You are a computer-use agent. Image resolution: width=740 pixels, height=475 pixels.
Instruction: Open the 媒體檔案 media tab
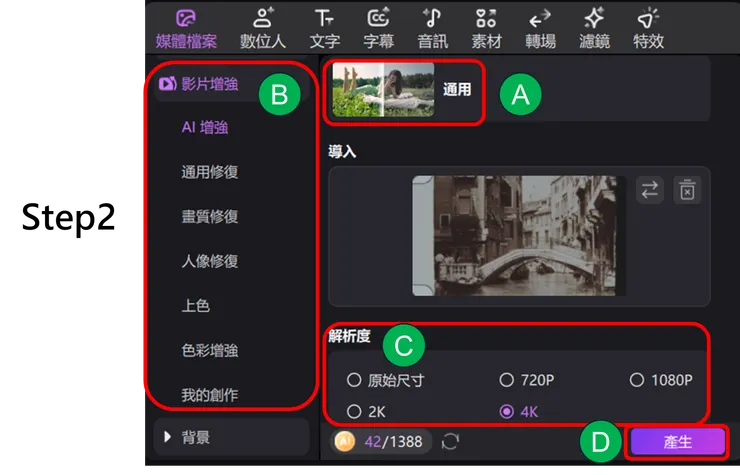click(x=186, y=29)
